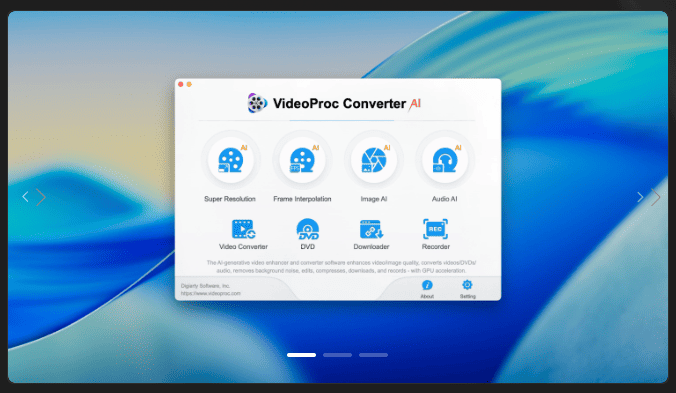Open the Image AI feature
The image size is (676, 393).
coord(373,160)
